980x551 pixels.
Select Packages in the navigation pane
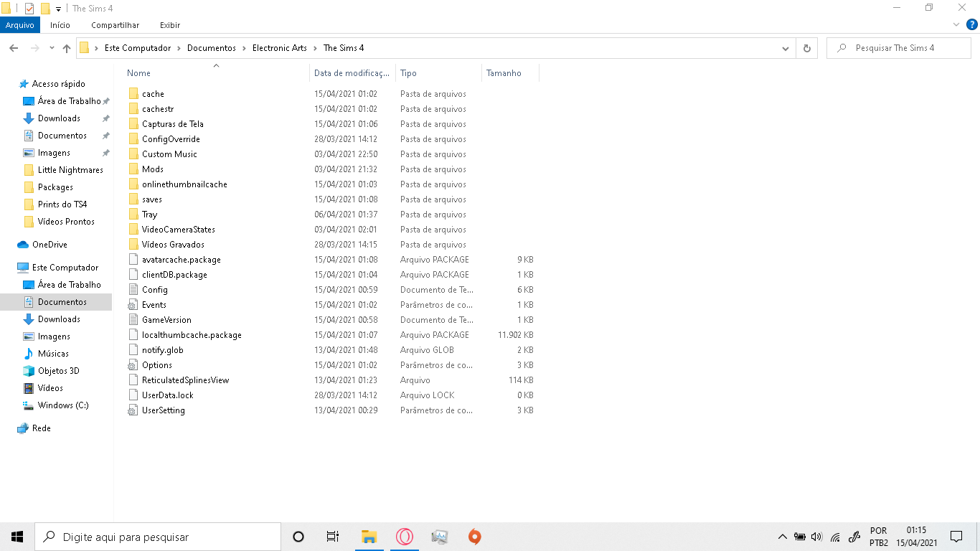(55, 187)
